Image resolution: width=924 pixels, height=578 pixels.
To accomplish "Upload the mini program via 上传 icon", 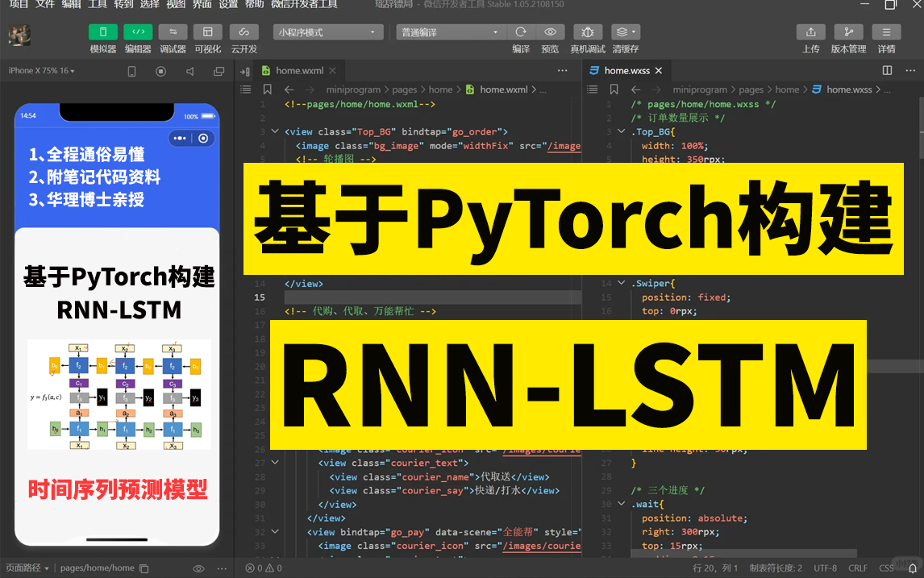I will (x=810, y=33).
